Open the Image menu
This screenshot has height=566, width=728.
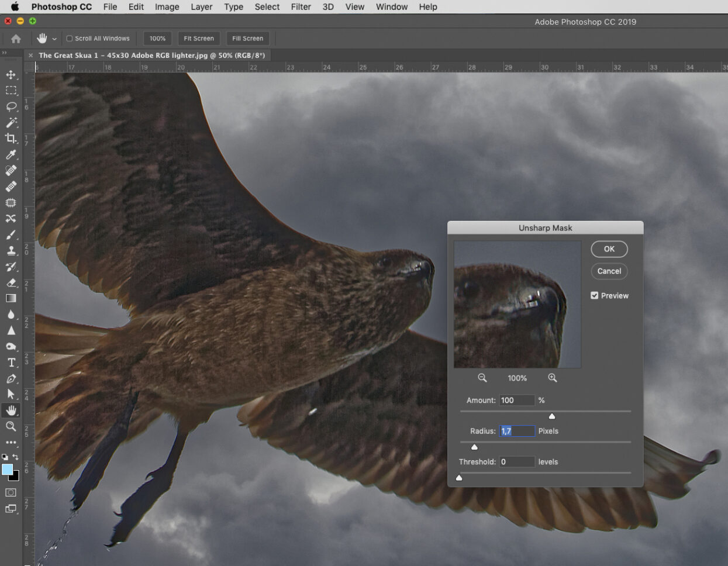[x=167, y=7]
